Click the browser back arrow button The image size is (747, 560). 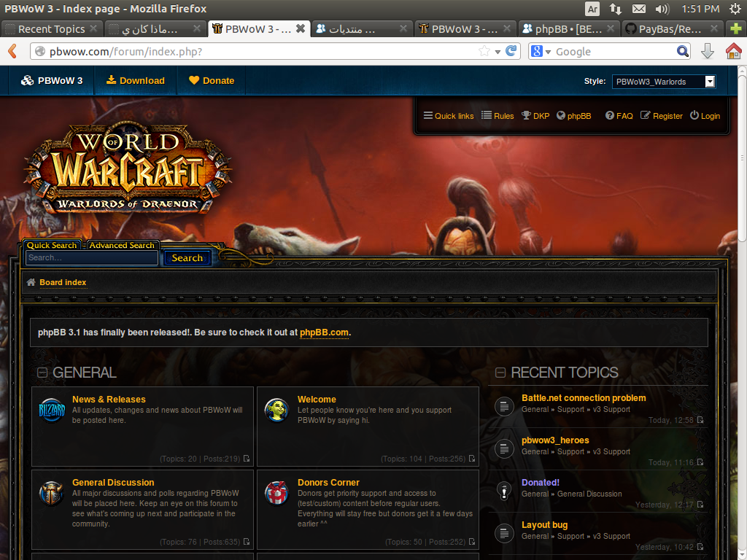tap(12, 51)
